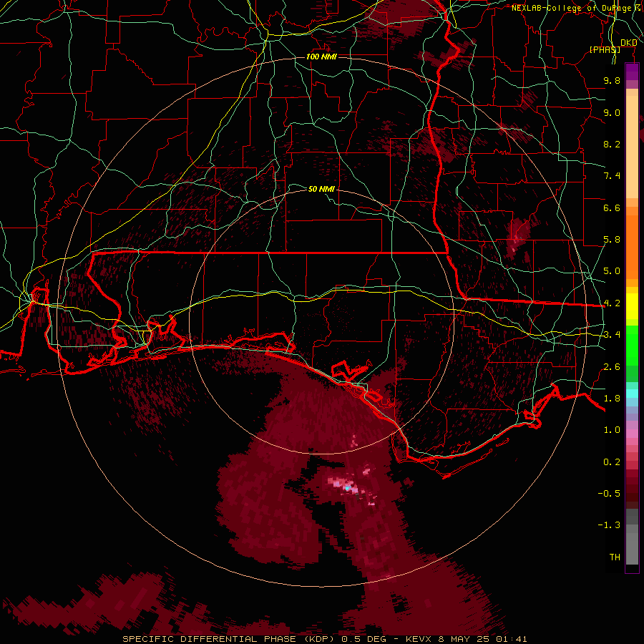Click the -0.5 value on the color scale

click(609, 494)
